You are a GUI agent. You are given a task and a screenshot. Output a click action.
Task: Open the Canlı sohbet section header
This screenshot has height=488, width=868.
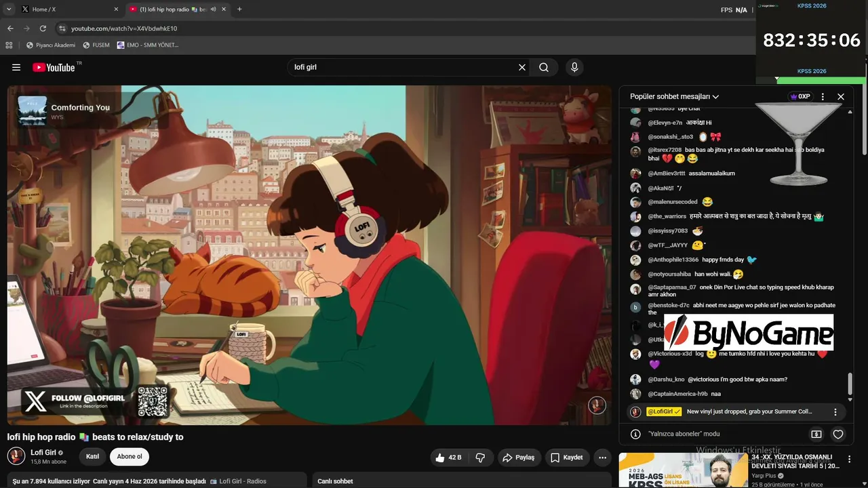tap(335, 481)
